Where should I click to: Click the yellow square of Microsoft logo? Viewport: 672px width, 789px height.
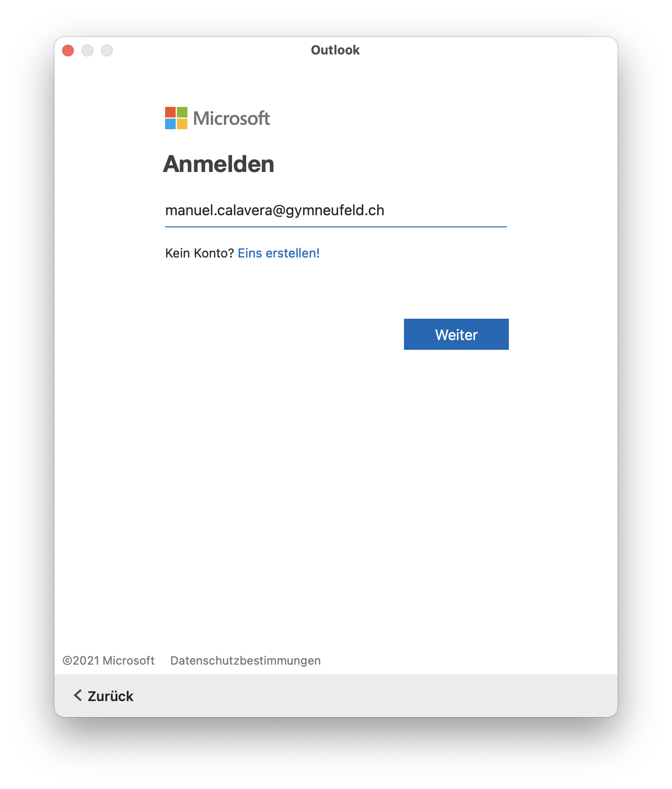tap(182, 124)
